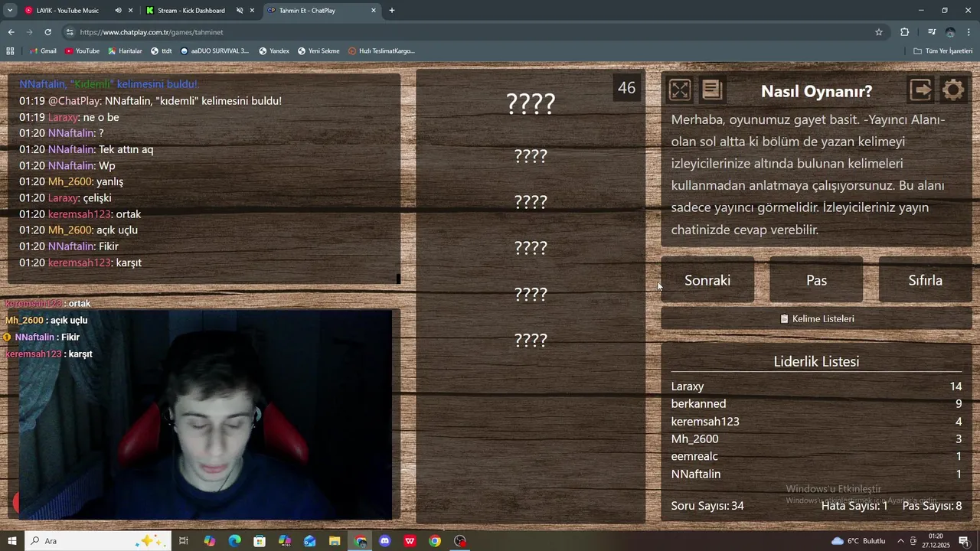Click the site information icon in address bar
Screen dimensions: 980x551
[70, 32]
